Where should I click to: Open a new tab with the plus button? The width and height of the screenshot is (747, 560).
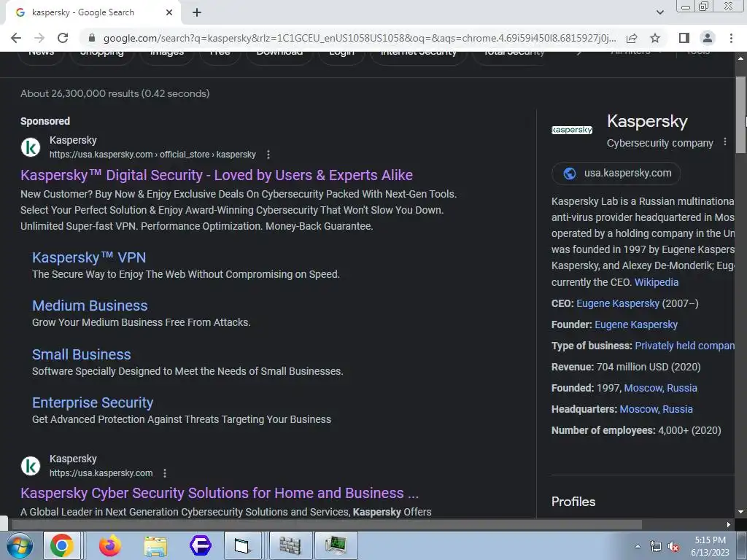tap(197, 13)
